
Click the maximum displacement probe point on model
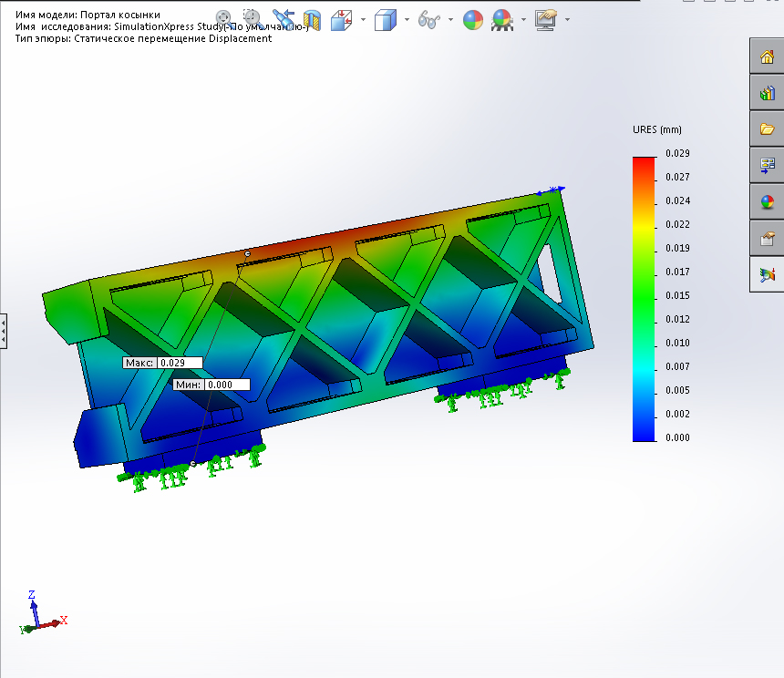coord(247,254)
